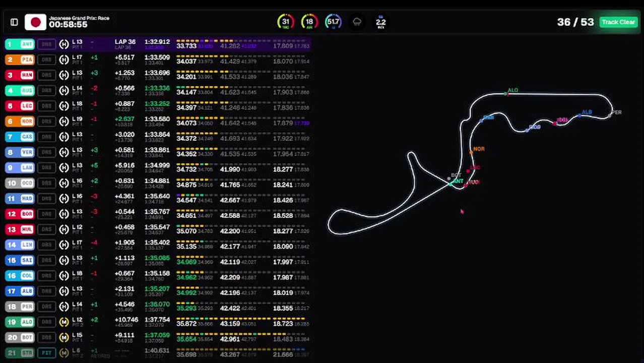
Task: Select the Track Clear status badge
Action: pyautogui.click(x=618, y=22)
